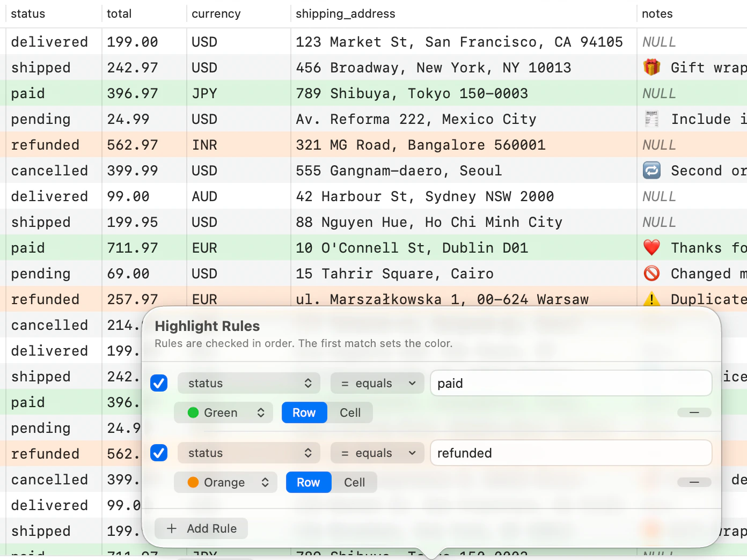Select the 'Av. Reforma 222, Mexico City' cell

coord(464,119)
